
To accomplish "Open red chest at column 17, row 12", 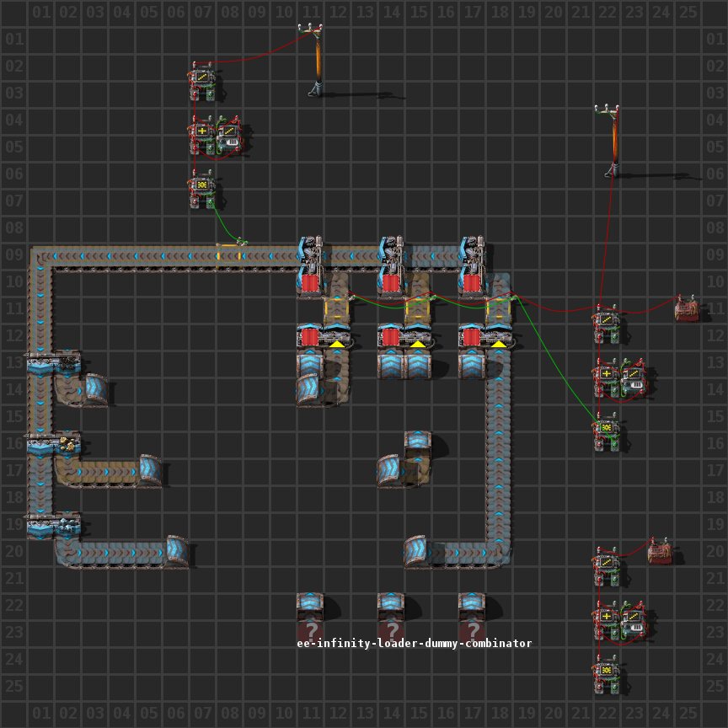I will (471, 337).
